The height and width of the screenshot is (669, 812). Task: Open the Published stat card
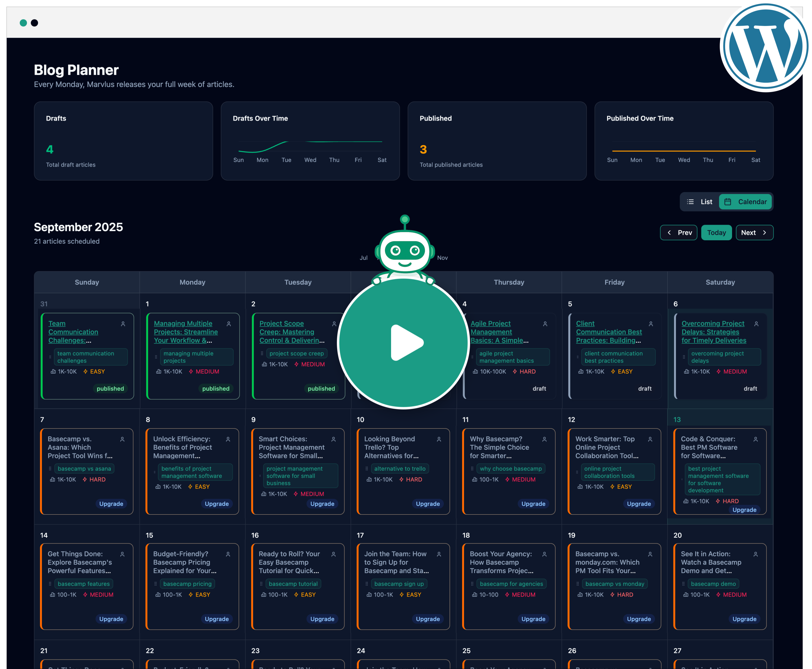[x=497, y=141]
